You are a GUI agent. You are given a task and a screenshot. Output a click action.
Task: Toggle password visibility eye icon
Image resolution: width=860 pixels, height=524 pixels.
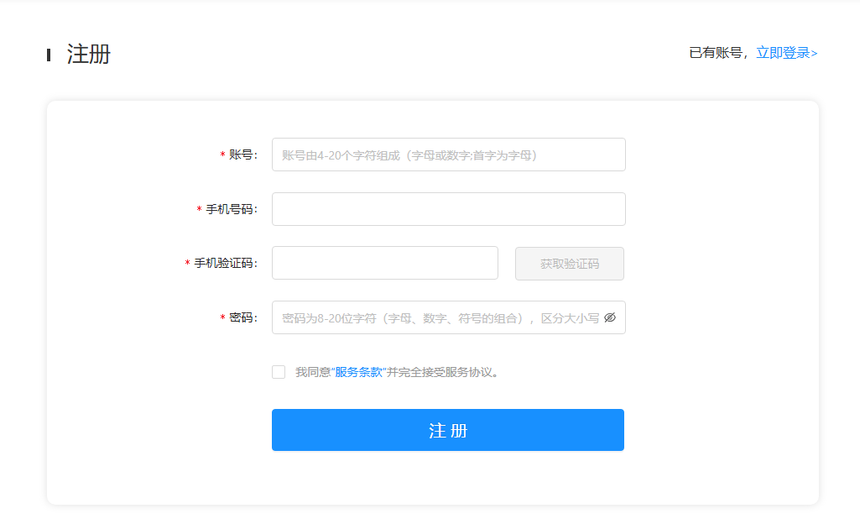click(x=609, y=318)
